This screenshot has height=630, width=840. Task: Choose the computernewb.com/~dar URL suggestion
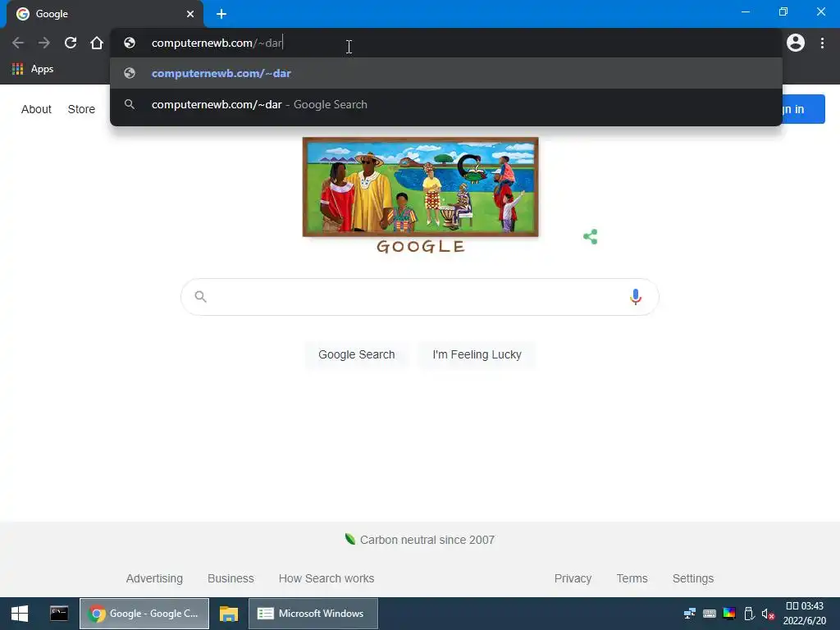click(x=445, y=73)
